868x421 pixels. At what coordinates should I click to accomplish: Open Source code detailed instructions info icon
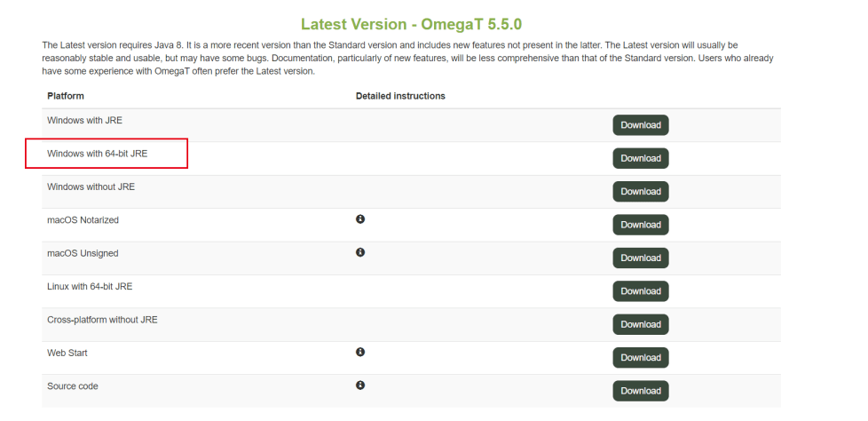[x=360, y=385]
